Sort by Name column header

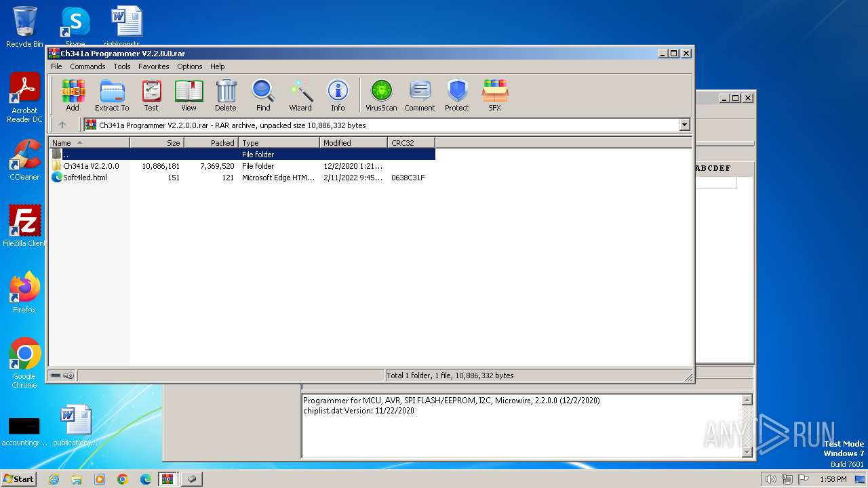pos(89,143)
